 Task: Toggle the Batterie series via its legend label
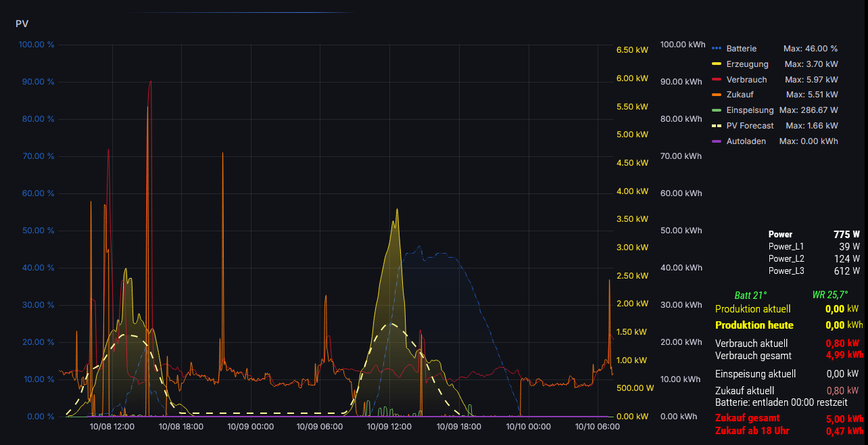[741, 49]
